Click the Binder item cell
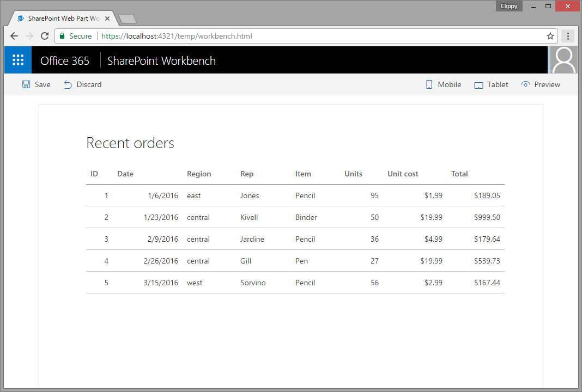This screenshot has width=582, height=392. 306,217
